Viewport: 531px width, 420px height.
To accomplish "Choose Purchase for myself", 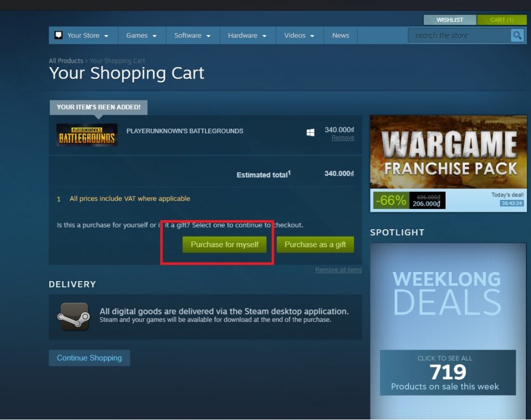I will (224, 244).
